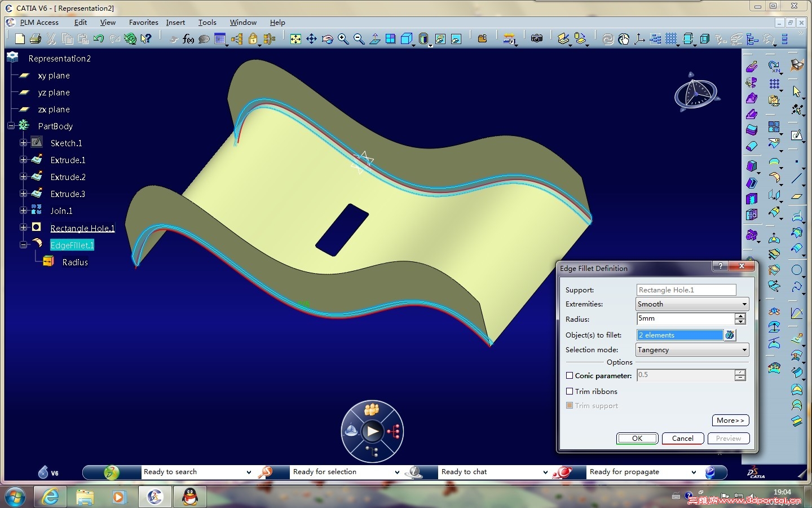Screen dimensions: 812x508
Task: Select the Pan tool icon
Action: click(311, 38)
